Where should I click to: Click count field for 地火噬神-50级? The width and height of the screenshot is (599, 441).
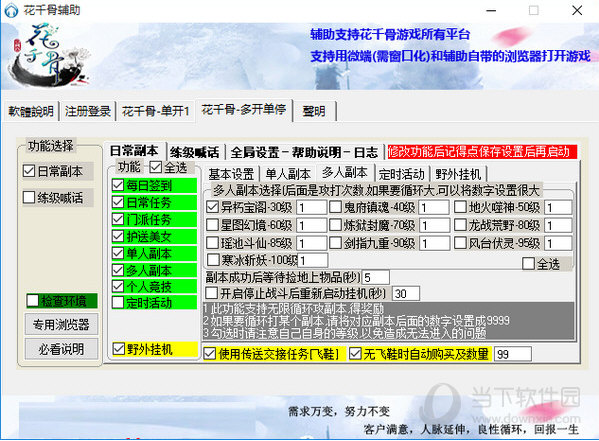558,208
